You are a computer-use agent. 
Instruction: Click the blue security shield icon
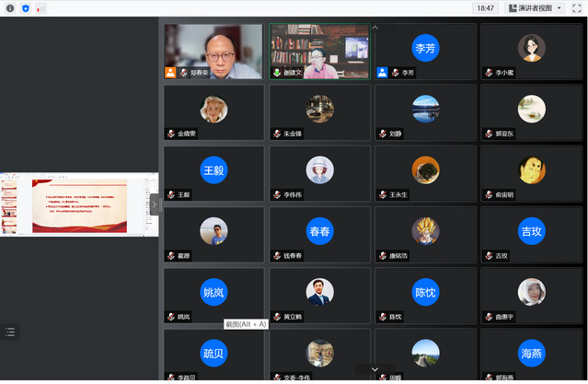[25, 7]
